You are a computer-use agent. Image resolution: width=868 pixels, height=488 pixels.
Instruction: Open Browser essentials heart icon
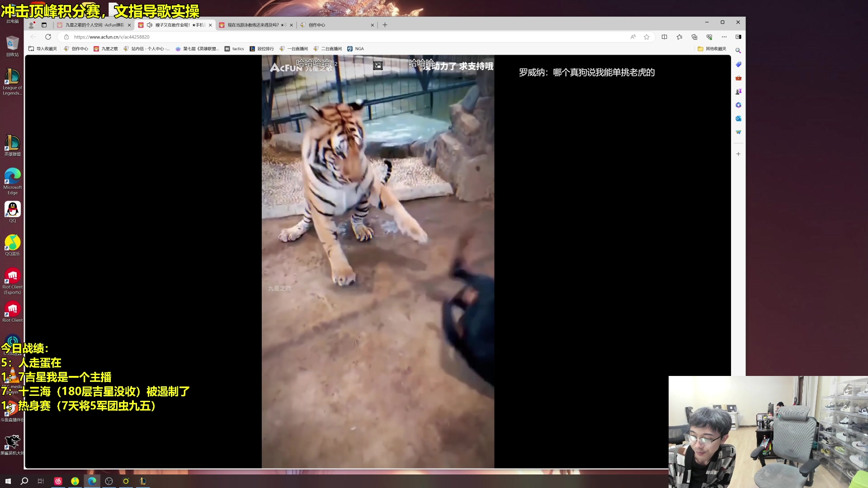[x=709, y=37]
